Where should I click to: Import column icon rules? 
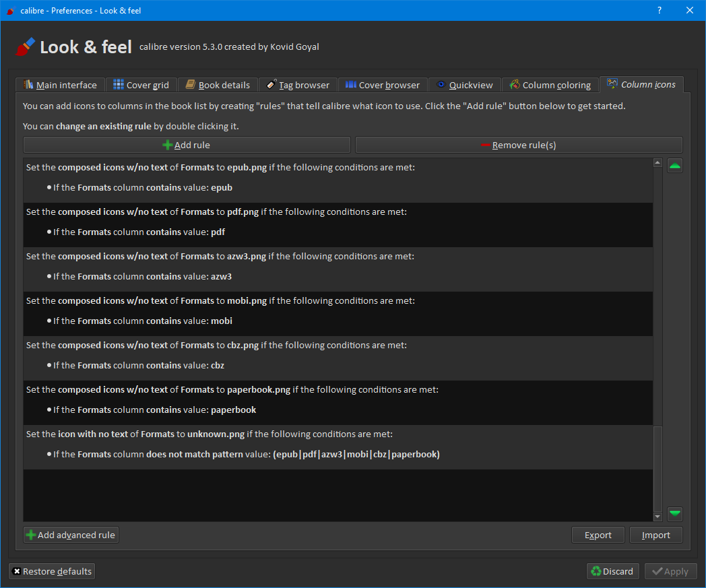[x=655, y=535]
